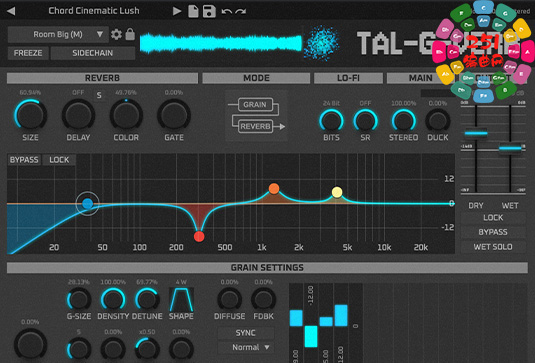Click the GATE knob
Image resolution: width=535 pixels, height=363 pixels.
tap(174, 115)
